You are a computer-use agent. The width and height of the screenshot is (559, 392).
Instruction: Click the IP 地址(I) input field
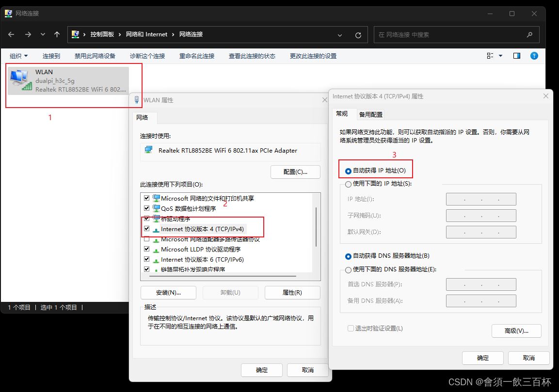tap(481, 199)
